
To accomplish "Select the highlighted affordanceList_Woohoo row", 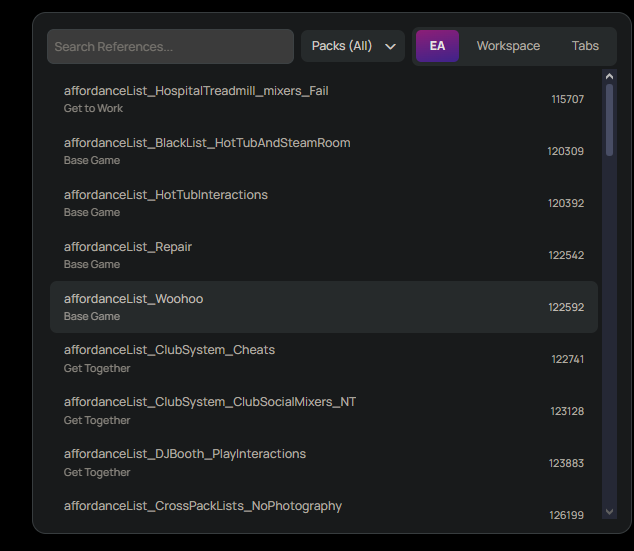I will click(x=323, y=307).
